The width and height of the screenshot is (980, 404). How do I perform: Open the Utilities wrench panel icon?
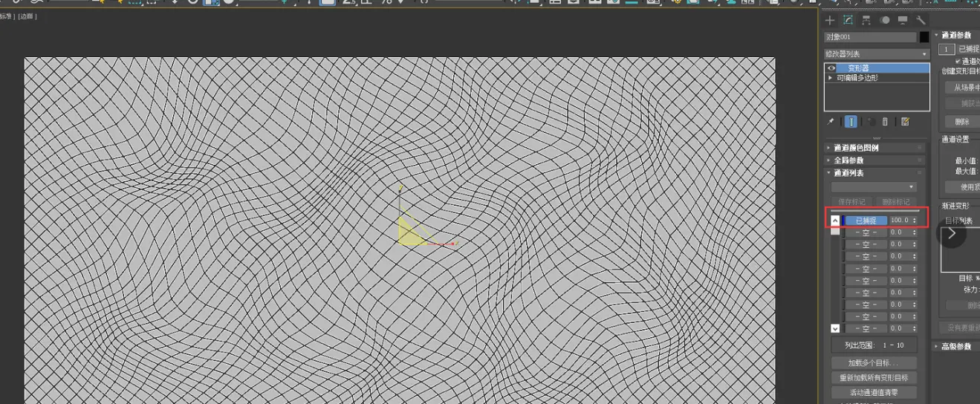(921, 21)
